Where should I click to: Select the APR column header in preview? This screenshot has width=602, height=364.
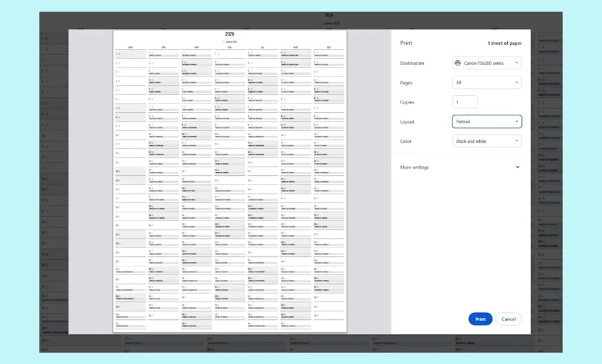(164, 47)
